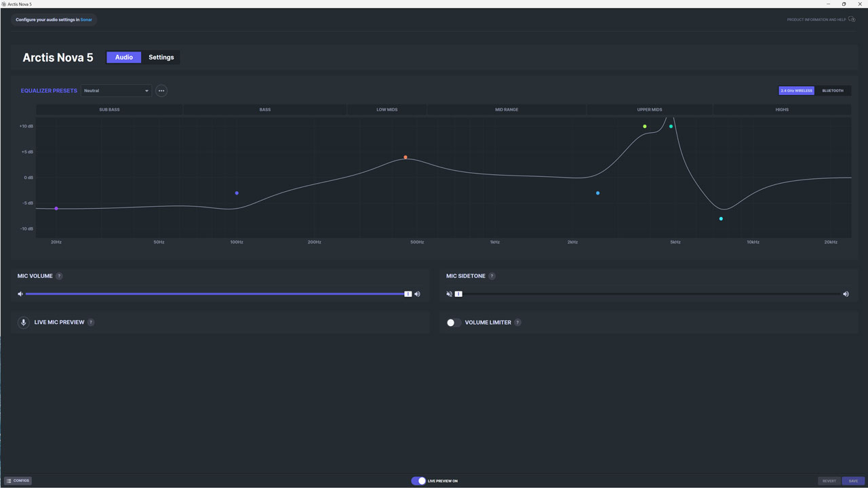Click the Arctis Nova 5 device title
Screen dimensions: 868x488
pyautogui.click(x=58, y=58)
